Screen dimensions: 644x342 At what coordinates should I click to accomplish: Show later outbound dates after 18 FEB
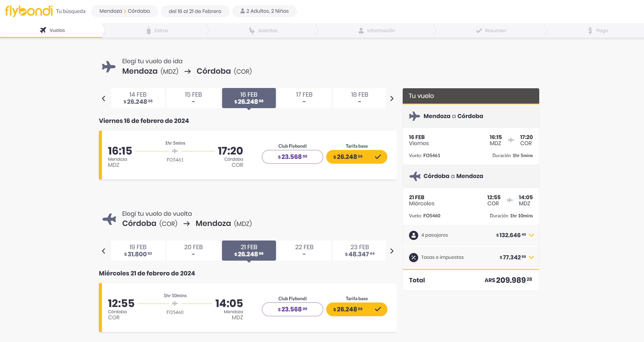(392, 98)
